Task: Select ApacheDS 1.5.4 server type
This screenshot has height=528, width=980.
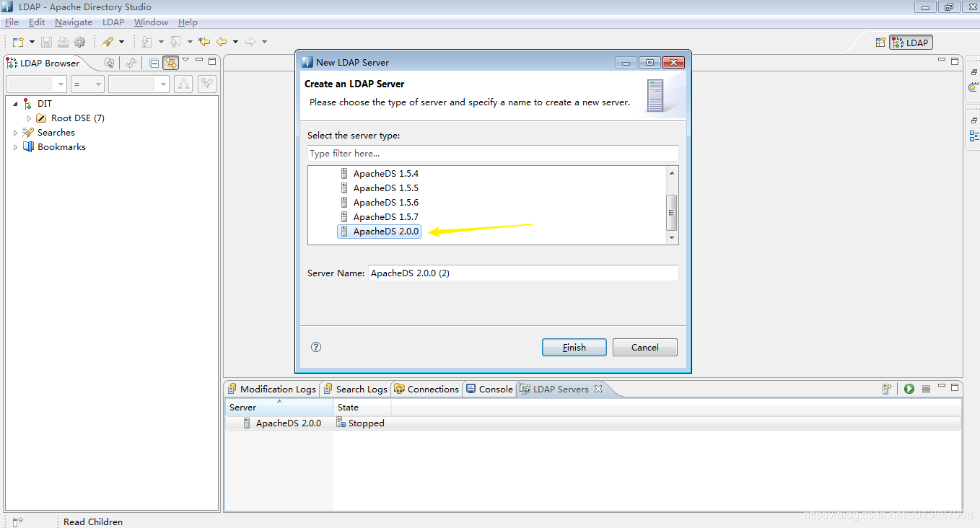Action: click(x=385, y=174)
